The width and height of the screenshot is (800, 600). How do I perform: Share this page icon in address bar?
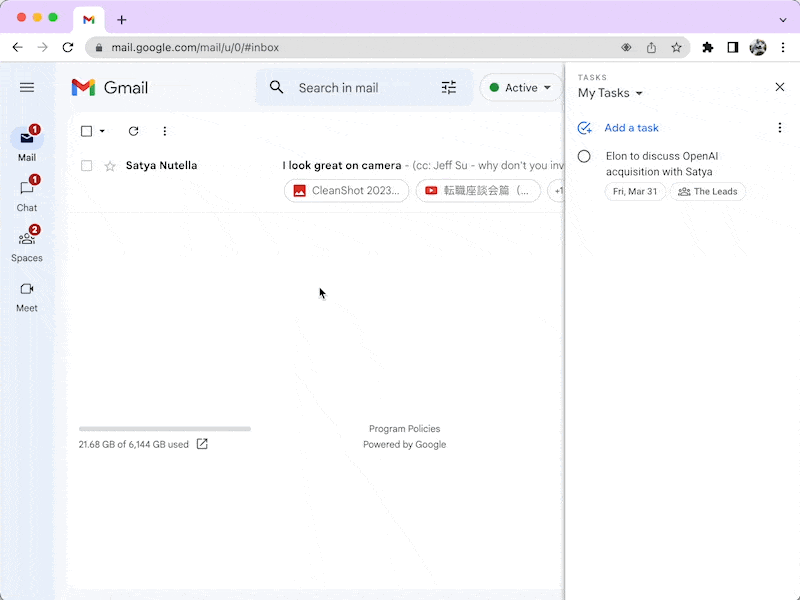click(652, 47)
